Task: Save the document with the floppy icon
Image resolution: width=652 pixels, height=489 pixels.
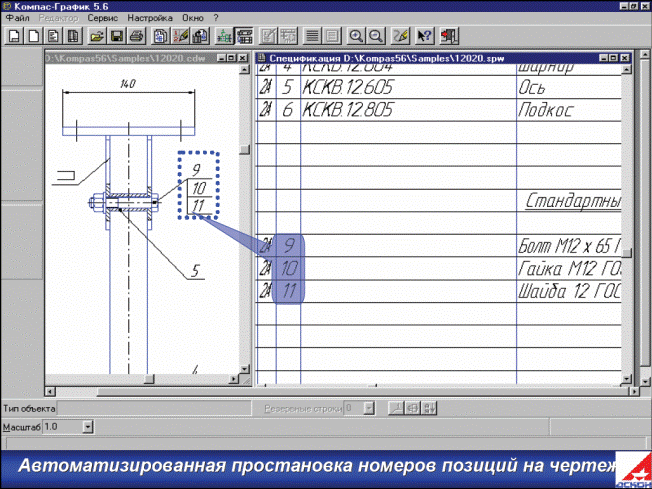Action: pos(117,36)
